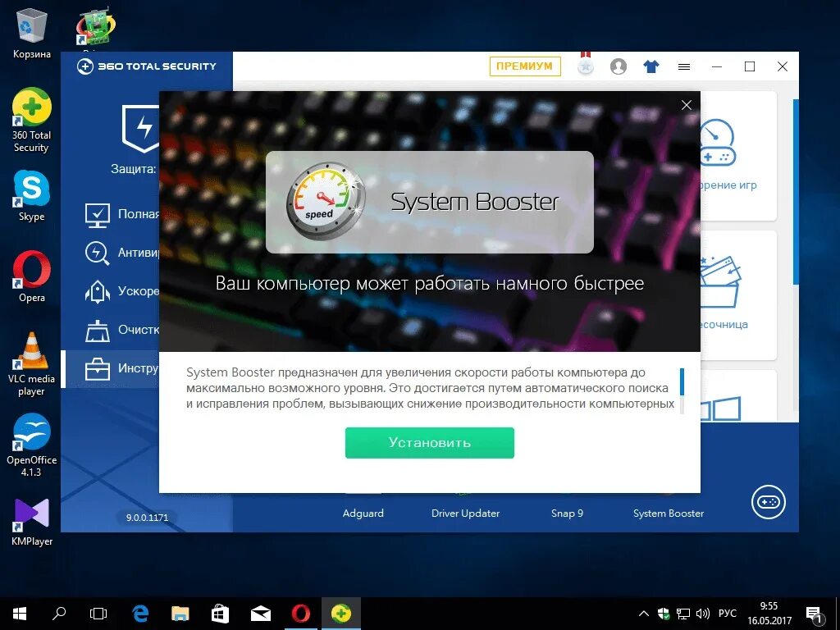Expand hidden system tray icons
Screen dimensions: 840x630
[x=644, y=614]
